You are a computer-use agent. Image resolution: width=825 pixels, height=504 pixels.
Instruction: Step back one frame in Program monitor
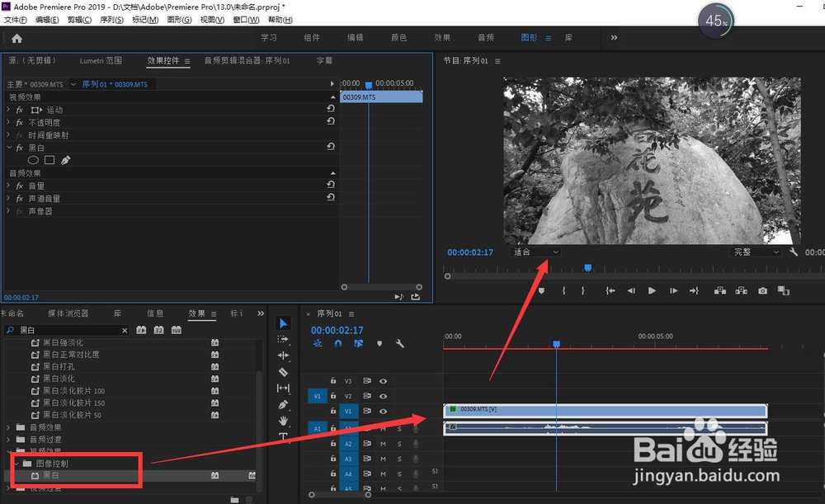(x=631, y=290)
